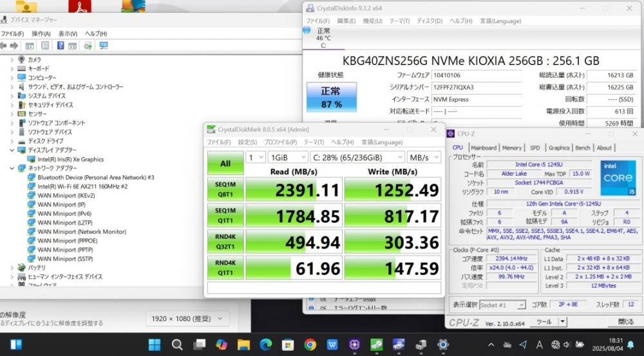Open the Properties icon in Device Manager toolbar
The width and height of the screenshot is (644, 356).
click(x=45, y=46)
